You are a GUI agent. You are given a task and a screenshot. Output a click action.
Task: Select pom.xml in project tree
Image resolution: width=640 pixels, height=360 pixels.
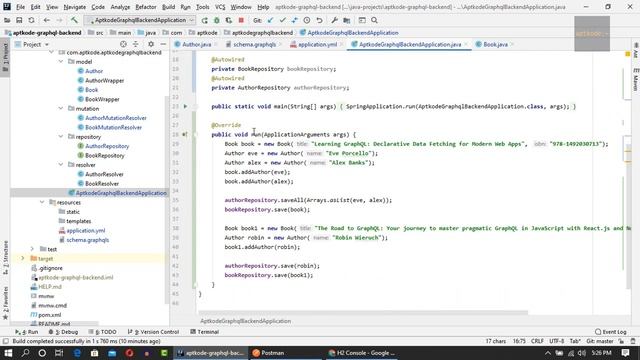coord(49,315)
